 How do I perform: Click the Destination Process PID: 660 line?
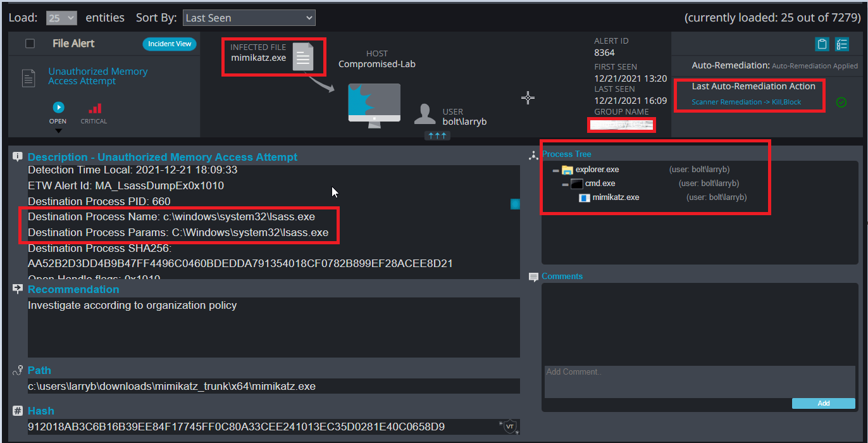[99, 202]
